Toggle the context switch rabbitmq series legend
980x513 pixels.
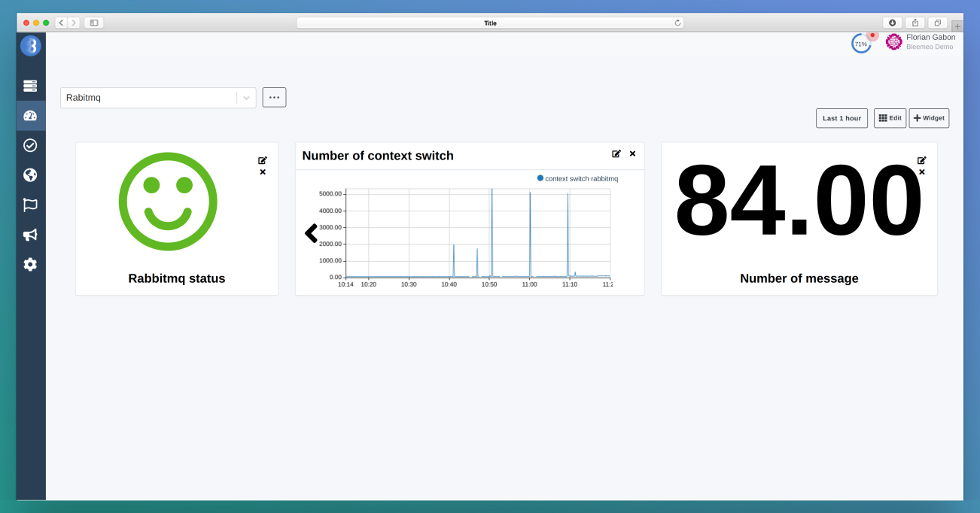(580, 178)
